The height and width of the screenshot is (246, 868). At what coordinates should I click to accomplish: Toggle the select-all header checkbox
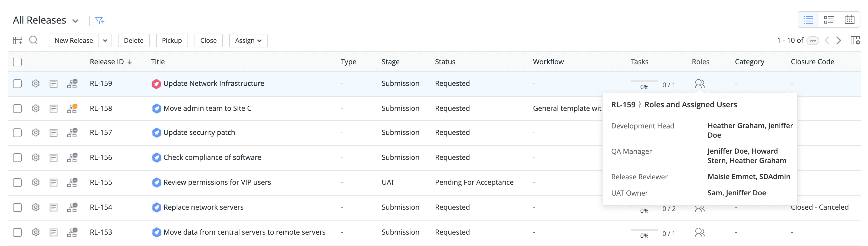[x=17, y=62]
